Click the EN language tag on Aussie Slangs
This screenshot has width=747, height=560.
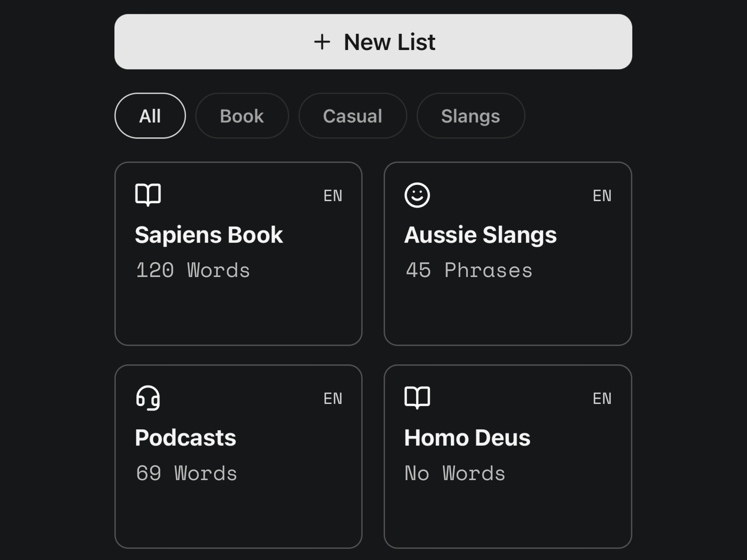tap(602, 196)
